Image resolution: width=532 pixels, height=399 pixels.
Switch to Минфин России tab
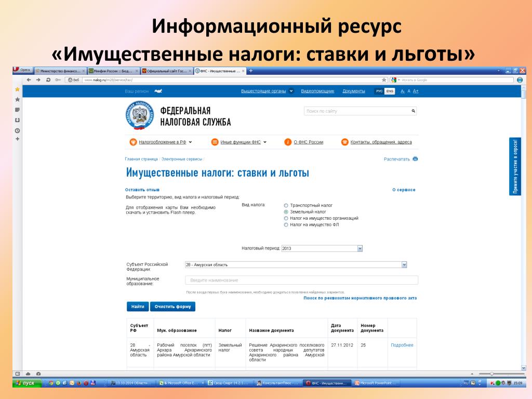[113, 71]
